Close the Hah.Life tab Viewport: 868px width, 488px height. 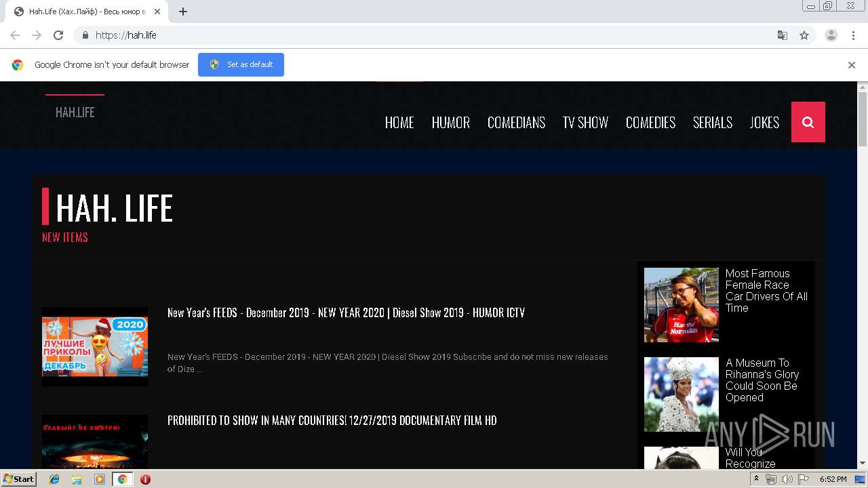click(x=157, y=12)
